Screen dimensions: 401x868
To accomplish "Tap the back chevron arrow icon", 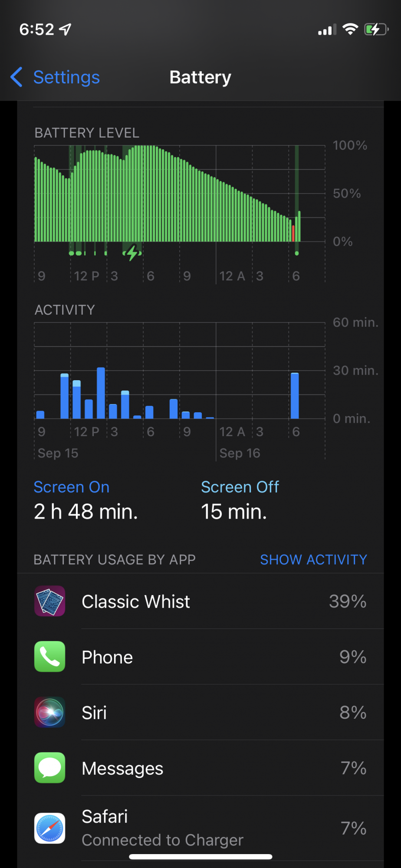I will click(x=16, y=77).
